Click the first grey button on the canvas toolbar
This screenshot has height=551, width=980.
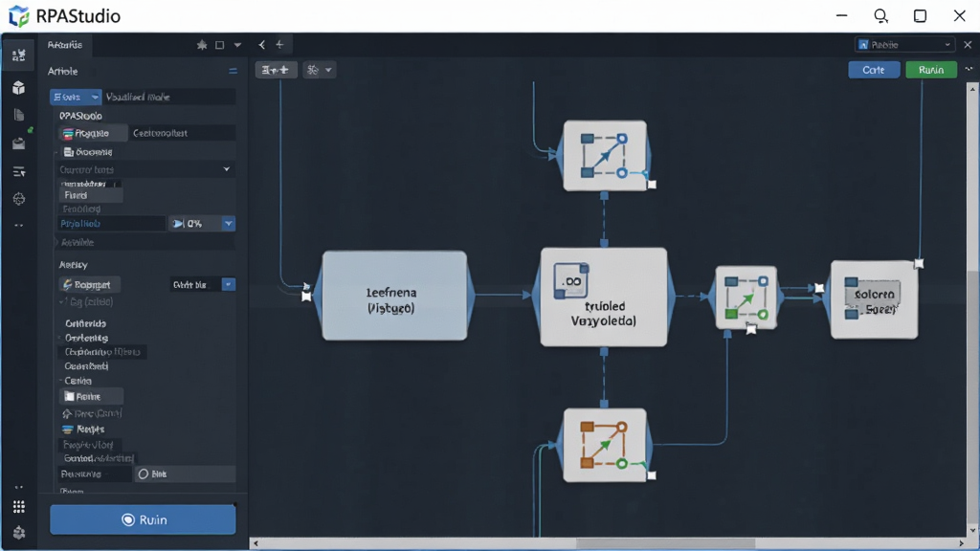tap(276, 70)
